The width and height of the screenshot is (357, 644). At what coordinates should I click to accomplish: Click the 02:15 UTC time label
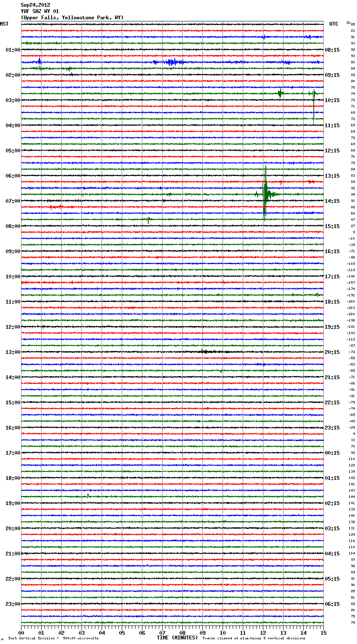[332, 503]
